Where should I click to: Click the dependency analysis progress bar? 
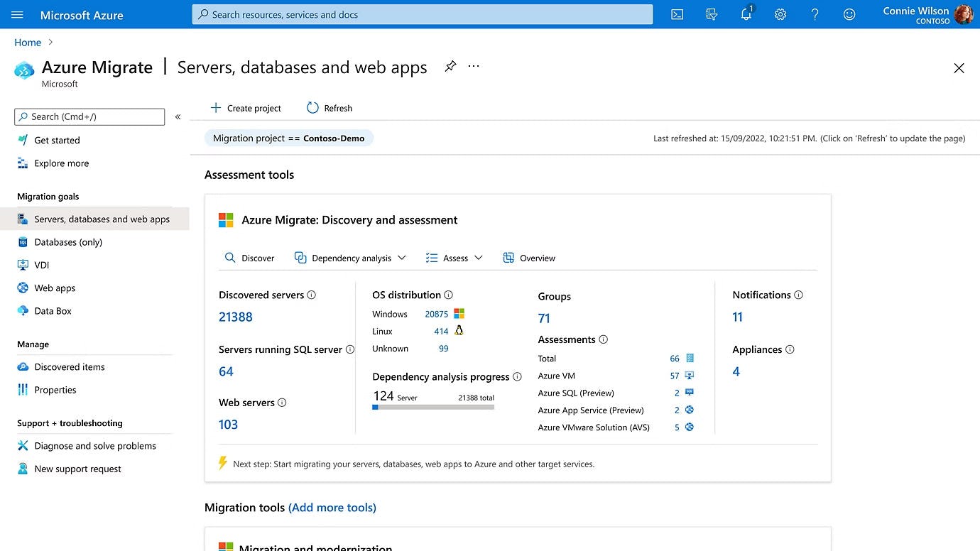pyautogui.click(x=433, y=406)
